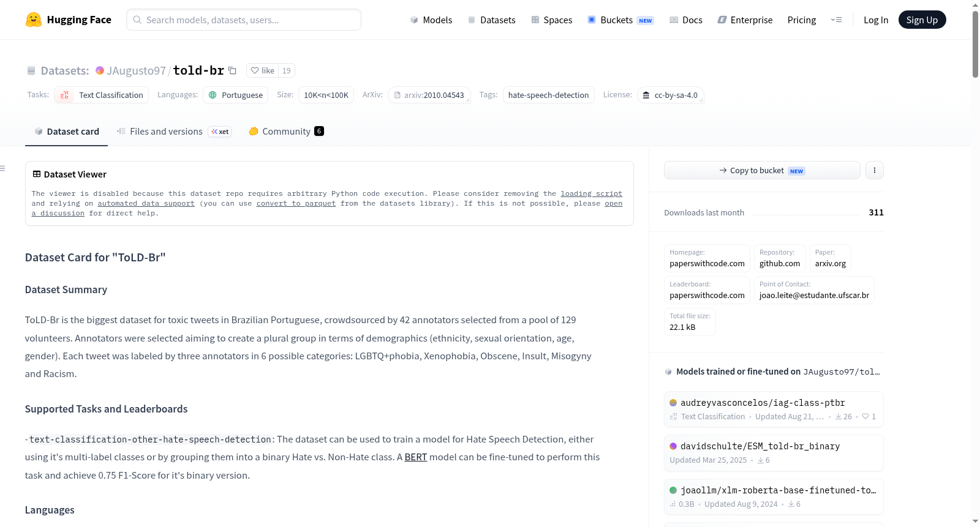The width and height of the screenshot is (980, 527).
Task: Click the Copy to bucket button
Action: pyautogui.click(x=762, y=170)
